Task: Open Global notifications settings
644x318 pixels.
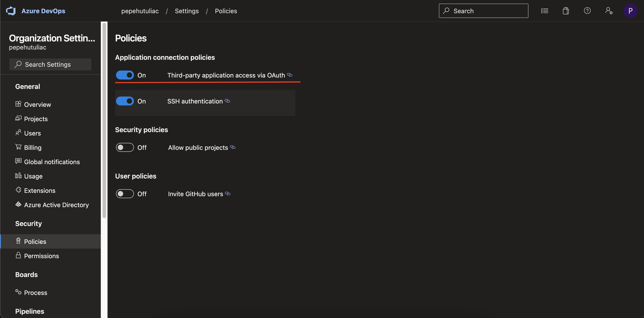Action: coord(50,162)
